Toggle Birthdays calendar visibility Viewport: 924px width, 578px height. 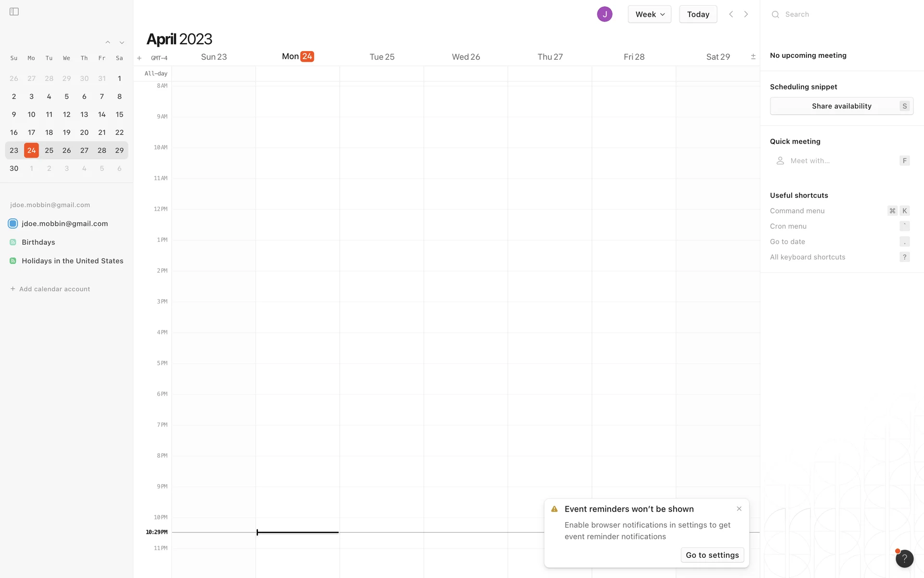point(13,242)
